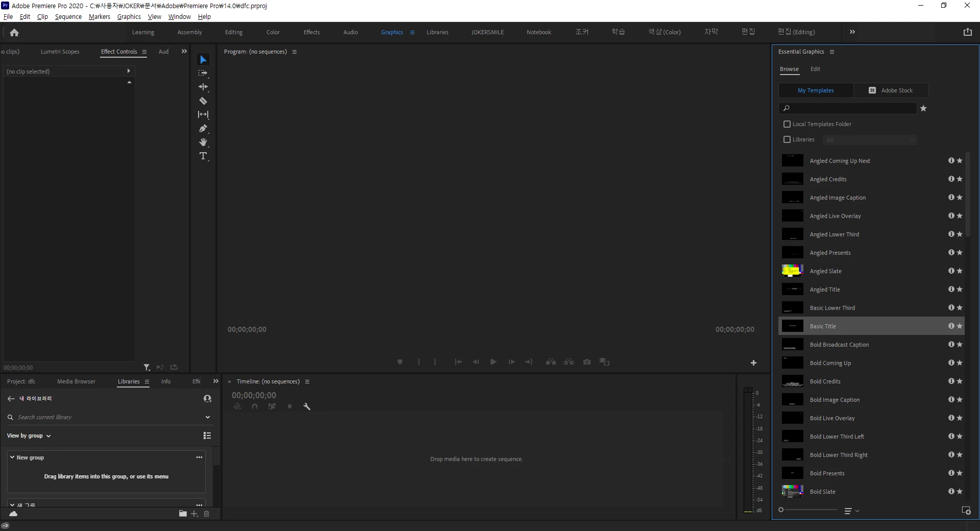
Task: Select the Angled Slate template thumbnail
Action: click(793, 271)
